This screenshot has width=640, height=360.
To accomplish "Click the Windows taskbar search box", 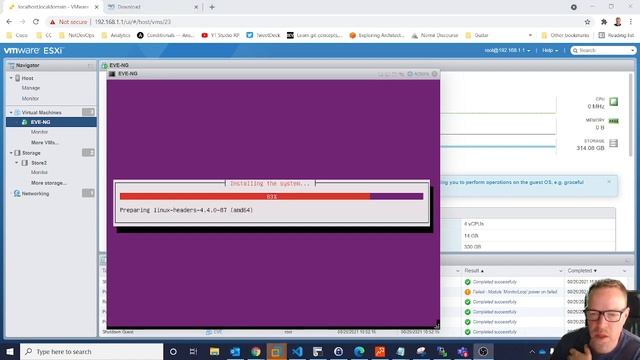I will click(x=91, y=351).
